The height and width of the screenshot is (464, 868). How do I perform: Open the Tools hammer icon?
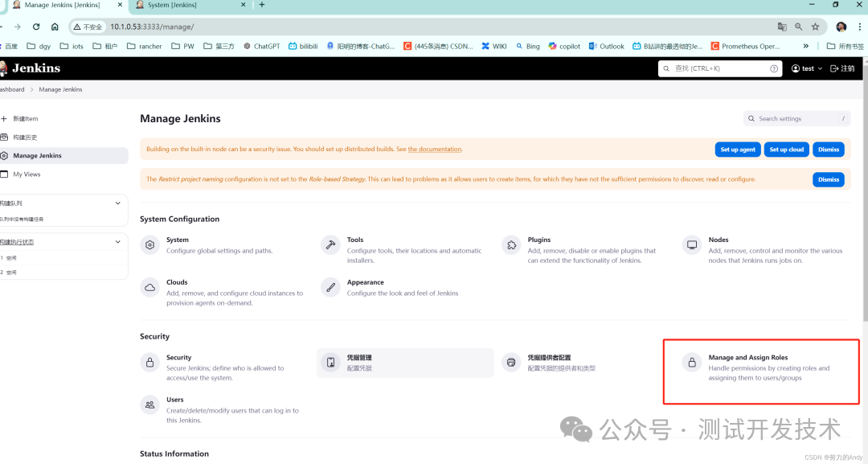[x=330, y=244]
